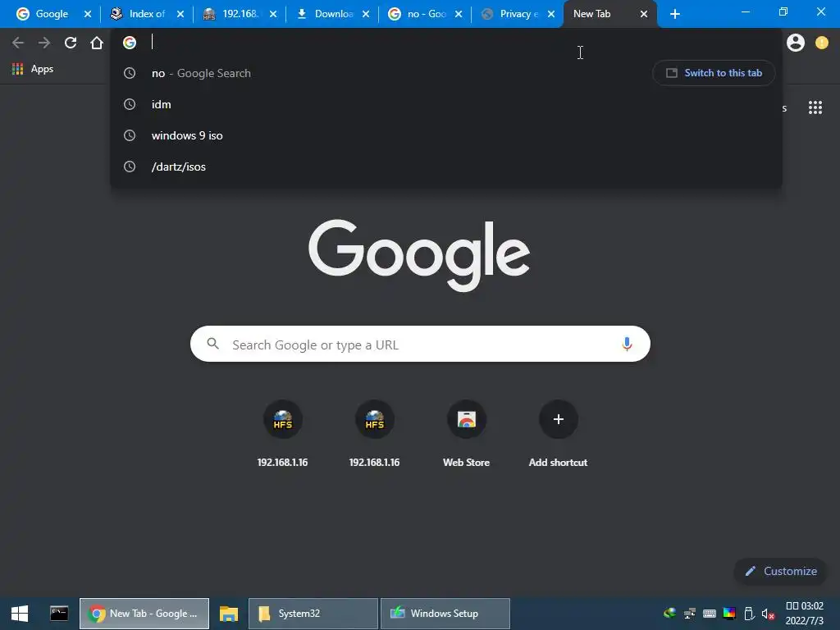Select the 'idm' suggestion
The image size is (840, 630).
tap(445, 104)
